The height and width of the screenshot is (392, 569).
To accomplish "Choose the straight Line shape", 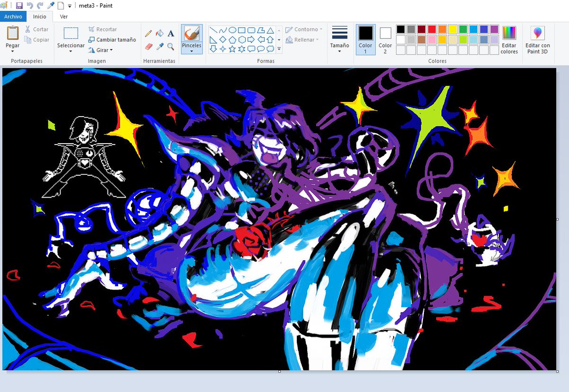I will coord(213,30).
